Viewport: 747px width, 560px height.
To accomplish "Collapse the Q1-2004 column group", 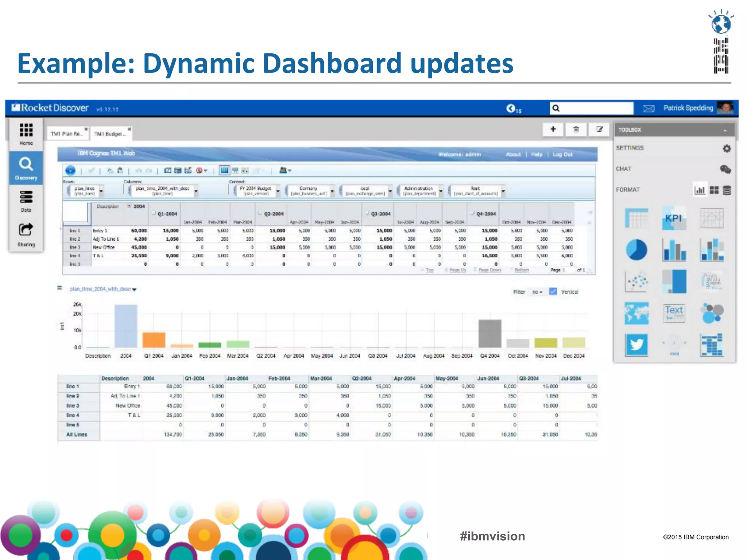I will tap(154, 213).
